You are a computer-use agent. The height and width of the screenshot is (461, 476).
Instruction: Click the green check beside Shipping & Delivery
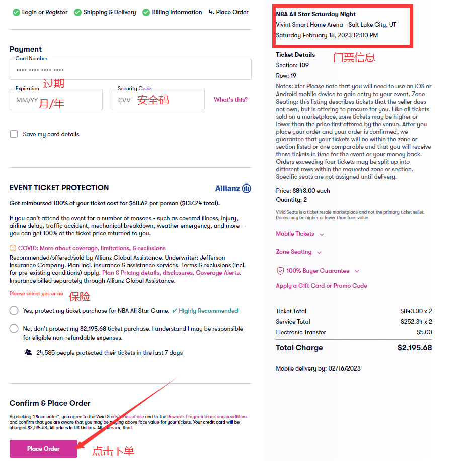tap(77, 12)
